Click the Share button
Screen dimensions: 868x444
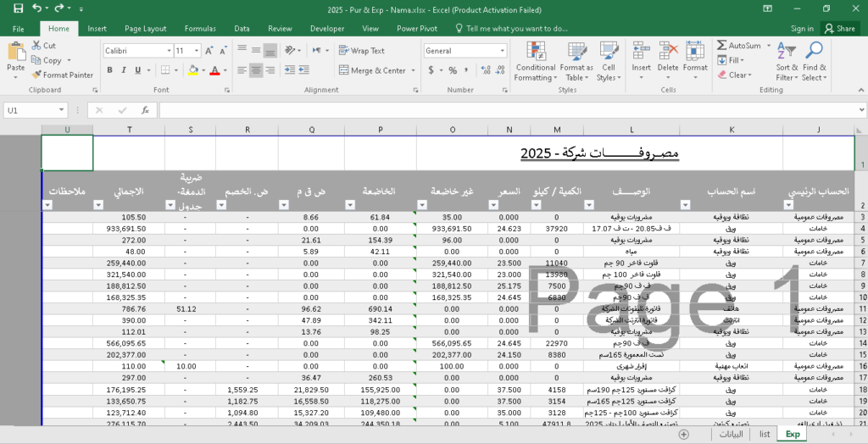click(x=840, y=29)
